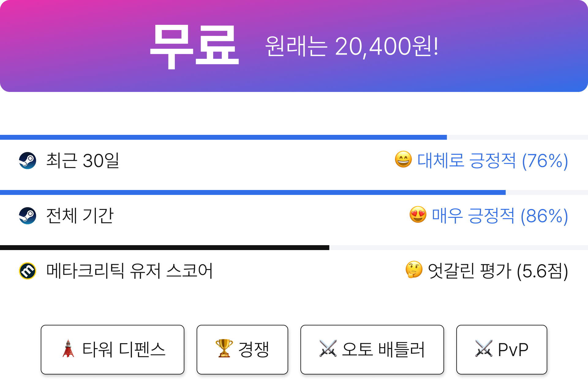
Task: Click the Metacritic logo icon
Action: (28, 271)
